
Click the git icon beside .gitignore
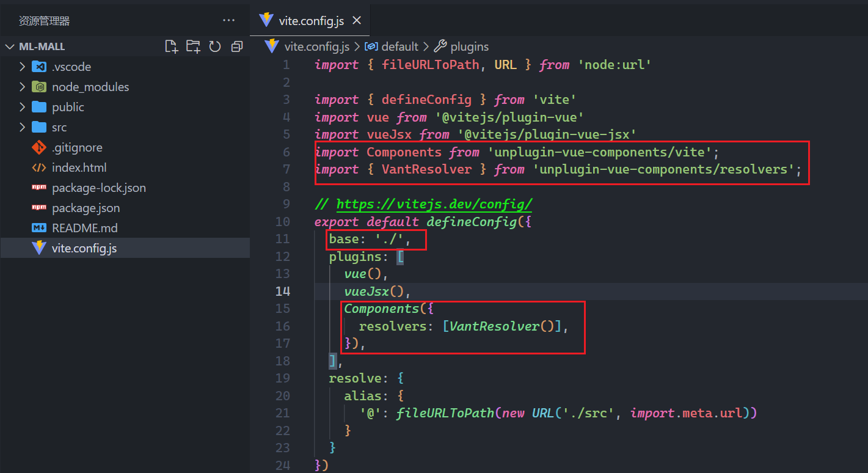(39, 147)
